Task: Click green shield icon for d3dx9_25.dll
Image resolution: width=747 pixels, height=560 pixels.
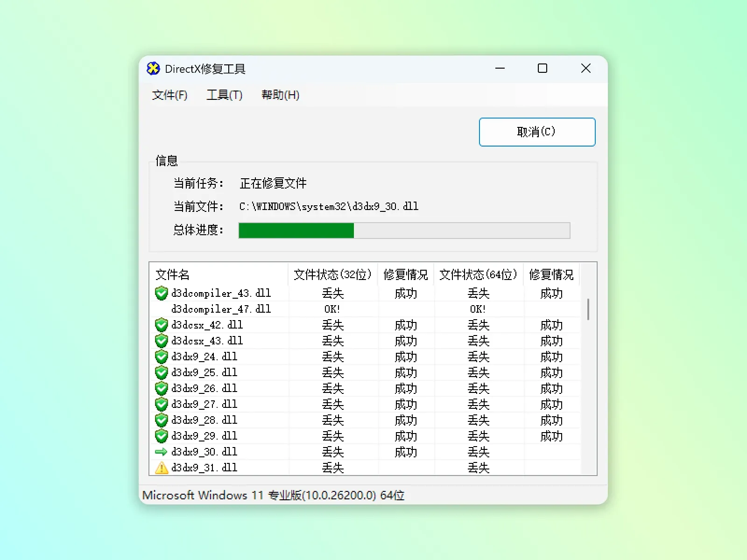Action: (x=162, y=372)
